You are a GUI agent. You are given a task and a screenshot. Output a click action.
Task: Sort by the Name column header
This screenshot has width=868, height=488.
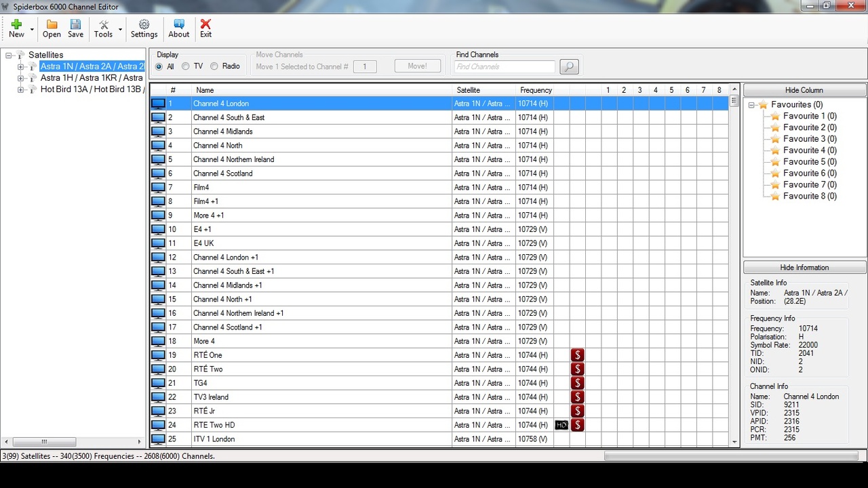click(x=205, y=90)
